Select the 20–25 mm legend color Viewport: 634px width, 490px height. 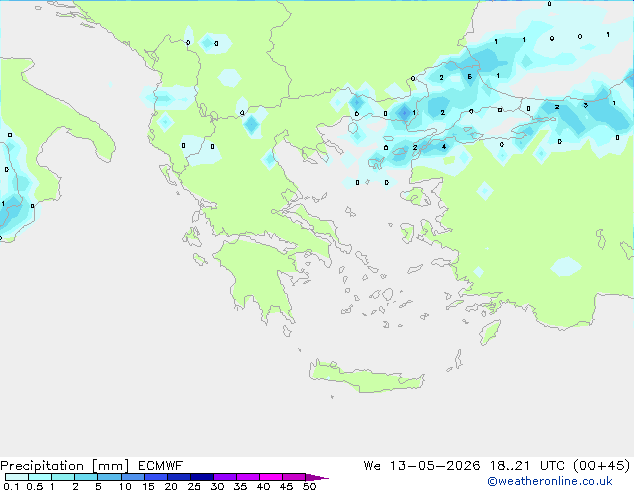pyautogui.click(x=178, y=477)
